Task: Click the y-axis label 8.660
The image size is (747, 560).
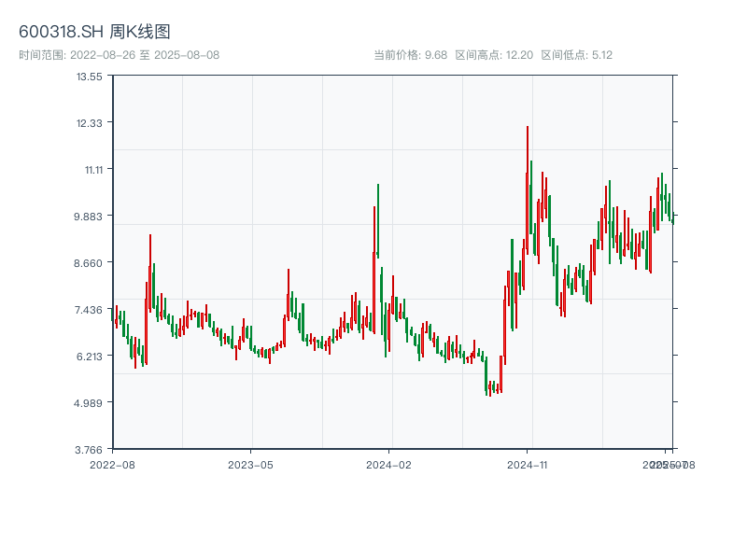Action: pyautogui.click(x=88, y=263)
